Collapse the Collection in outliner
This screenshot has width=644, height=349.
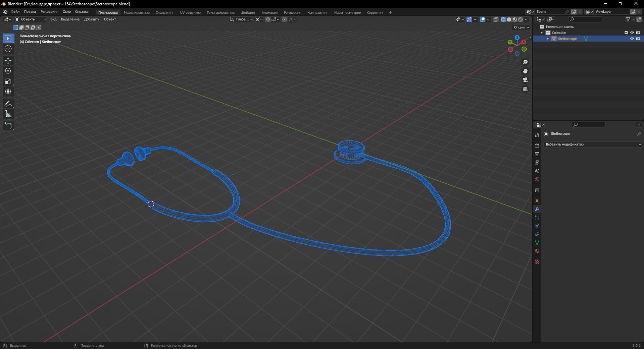coord(542,33)
